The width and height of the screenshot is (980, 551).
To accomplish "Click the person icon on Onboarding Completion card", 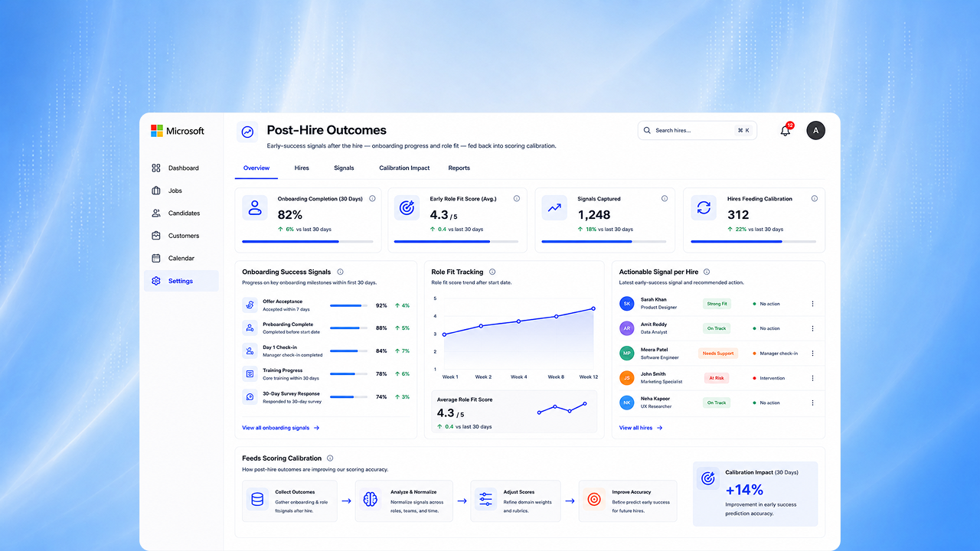I will pos(255,207).
